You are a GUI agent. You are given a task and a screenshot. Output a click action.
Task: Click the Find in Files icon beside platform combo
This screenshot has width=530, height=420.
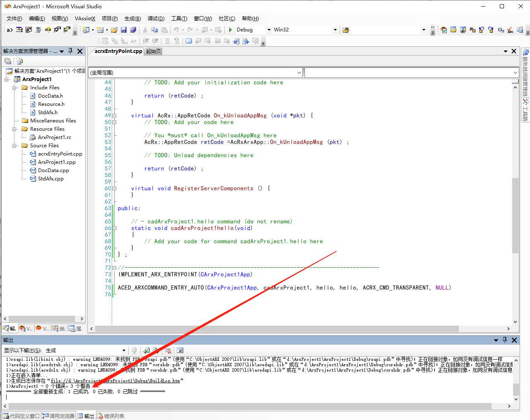click(346, 30)
